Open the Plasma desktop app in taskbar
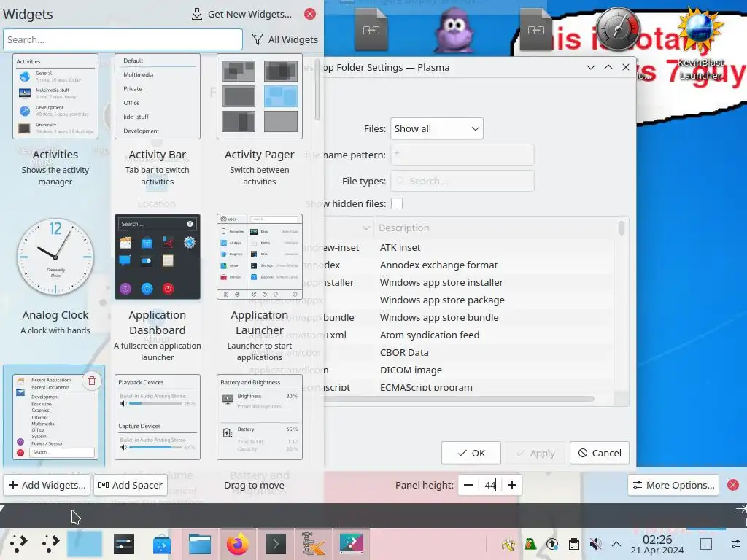Screen dimensions: 747x560 [351, 543]
